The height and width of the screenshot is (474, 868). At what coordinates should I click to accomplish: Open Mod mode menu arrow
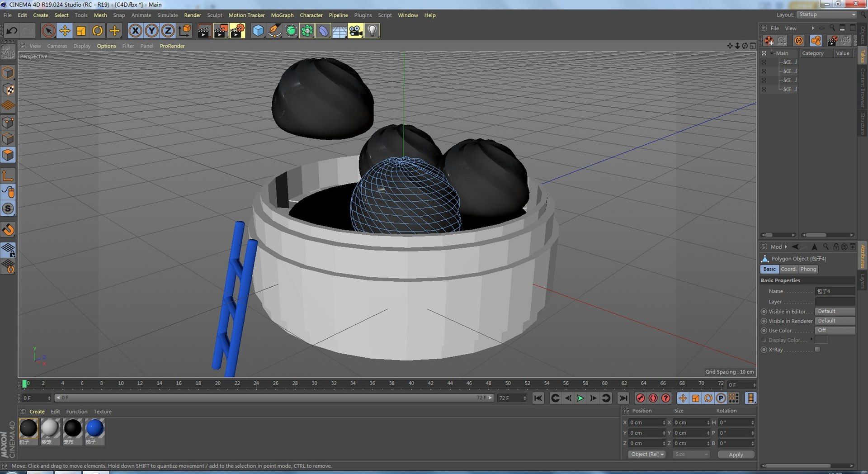(x=786, y=246)
